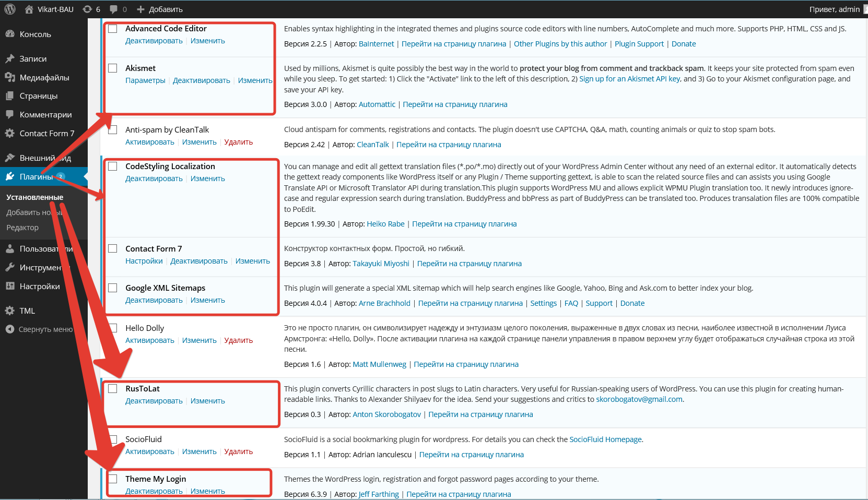This screenshot has height=500, width=868.
Task: Check the Anti-spam by CleanTalk checkbox
Action: coord(113,130)
